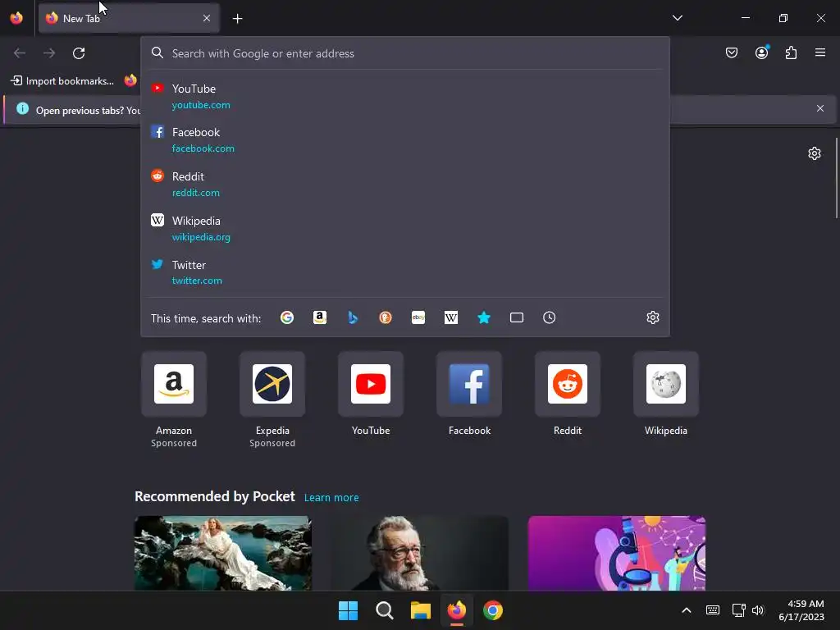The image size is (840, 630).
Task: Open Windows Start menu
Action: point(348,610)
